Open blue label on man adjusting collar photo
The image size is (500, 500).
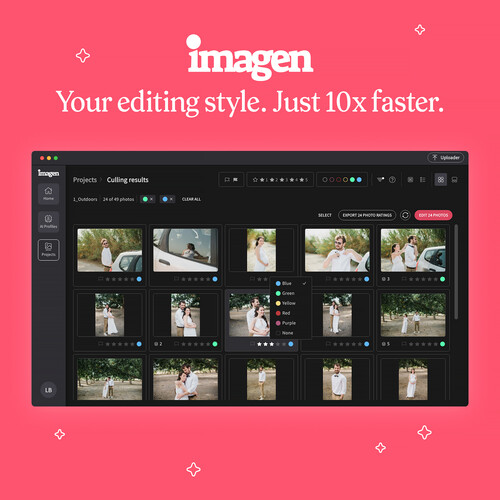[367, 279]
